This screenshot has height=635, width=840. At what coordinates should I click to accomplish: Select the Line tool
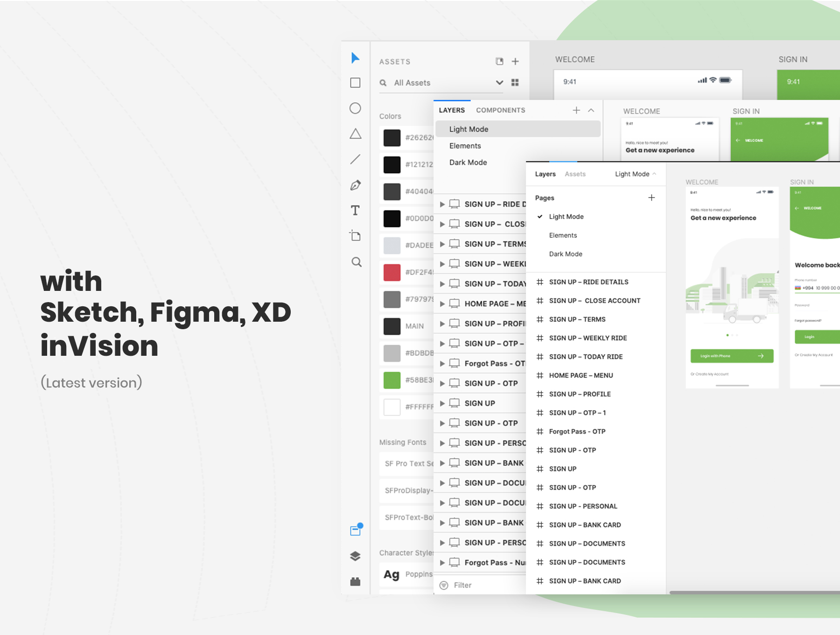coord(355,159)
